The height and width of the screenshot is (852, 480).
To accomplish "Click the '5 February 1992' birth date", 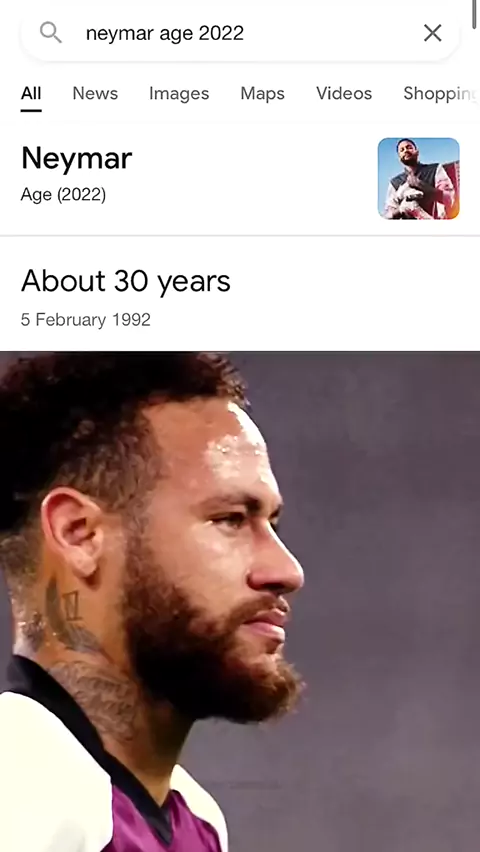I will [86, 320].
